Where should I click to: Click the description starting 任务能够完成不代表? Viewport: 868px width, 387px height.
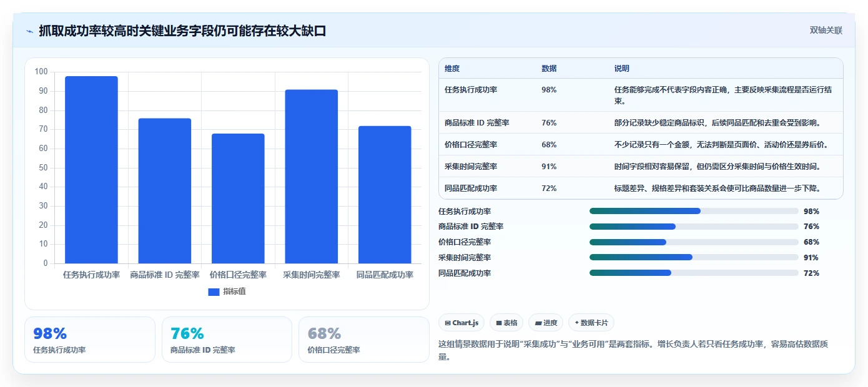[723, 95]
